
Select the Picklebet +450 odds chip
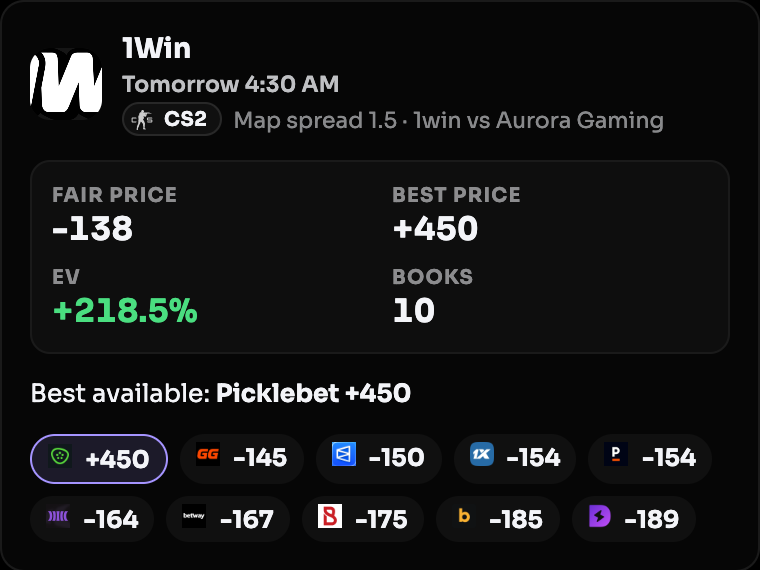99,459
